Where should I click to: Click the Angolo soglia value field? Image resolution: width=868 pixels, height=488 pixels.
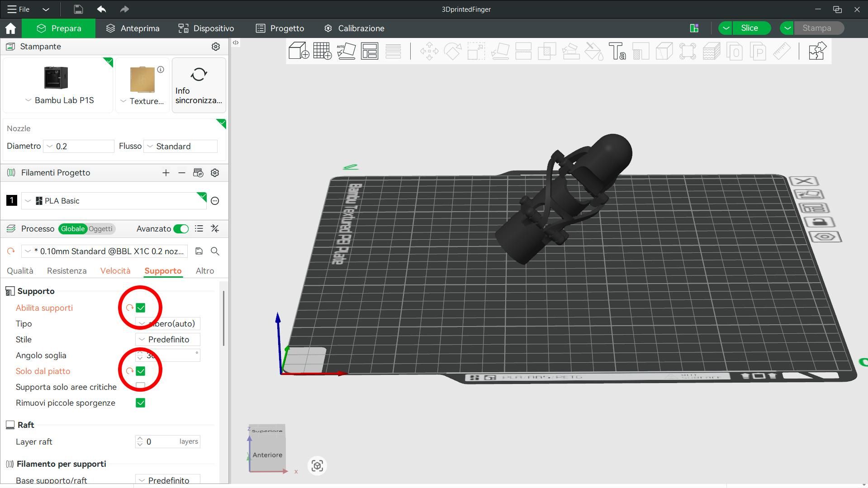(x=168, y=355)
